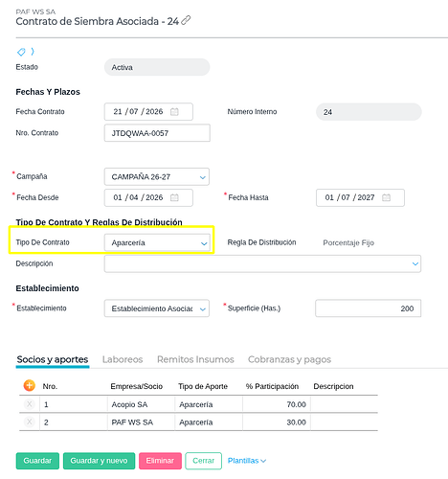This screenshot has height=479, width=448.
Task: Open the Cobranzas y pagos tab
Action: point(289,359)
